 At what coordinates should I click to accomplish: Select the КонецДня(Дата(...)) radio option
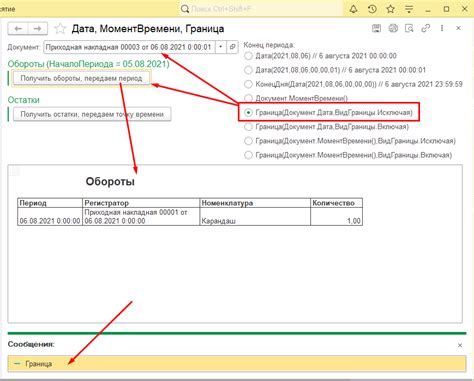[x=248, y=84]
